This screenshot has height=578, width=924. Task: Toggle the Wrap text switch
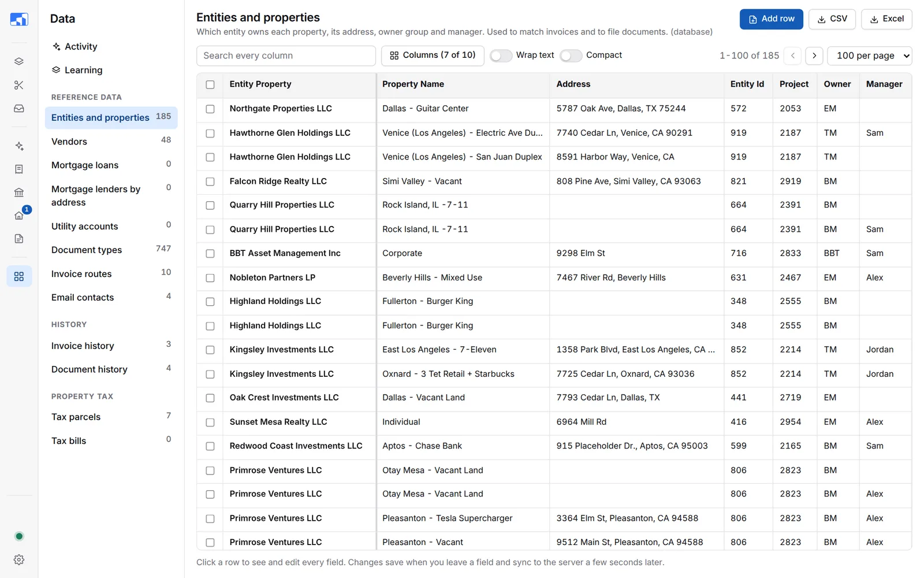tap(501, 55)
